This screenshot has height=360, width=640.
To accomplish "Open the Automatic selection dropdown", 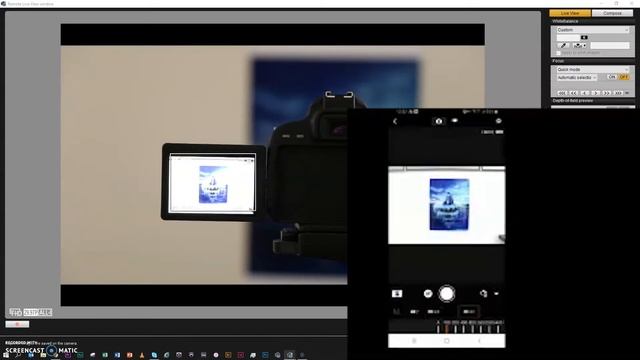I will point(577,77).
